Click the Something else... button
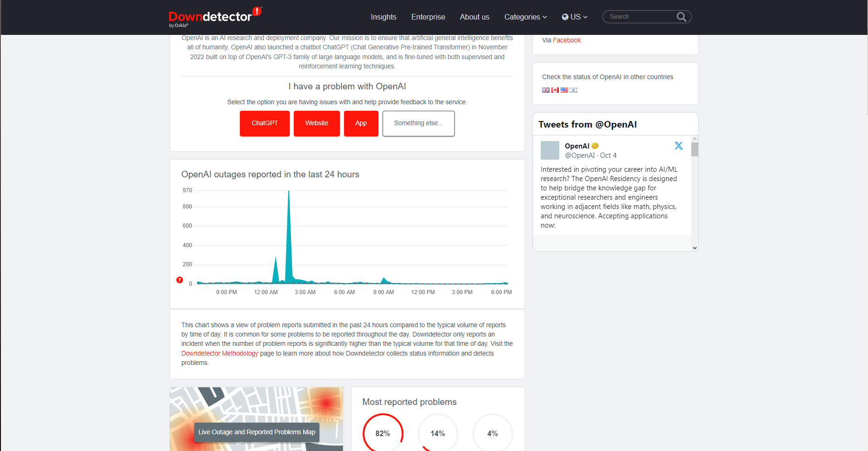Image resolution: width=868 pixels, height=451 pixels. pyautogui.click(x=418, y=123)
